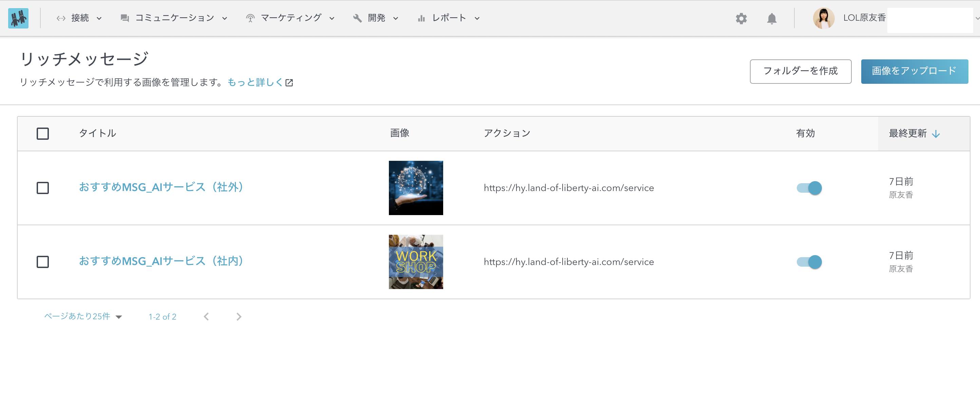Open the 開発 menu
Image resolution: width=980 pixels, height=420 pixels.
pos(376,18)
